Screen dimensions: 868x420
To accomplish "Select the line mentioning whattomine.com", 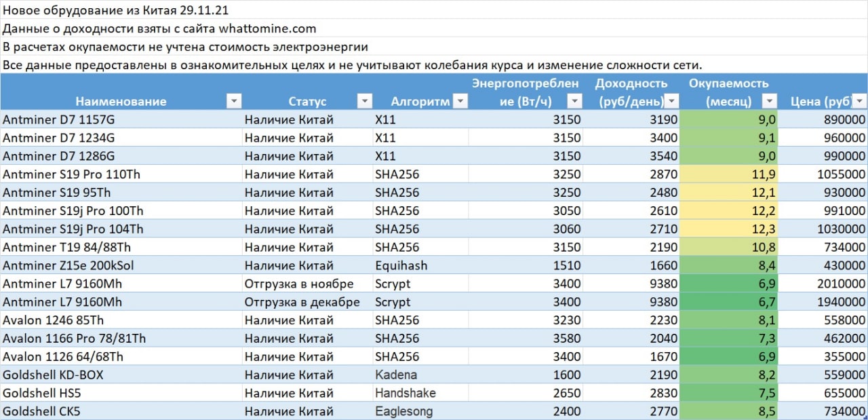I will 159,28.
